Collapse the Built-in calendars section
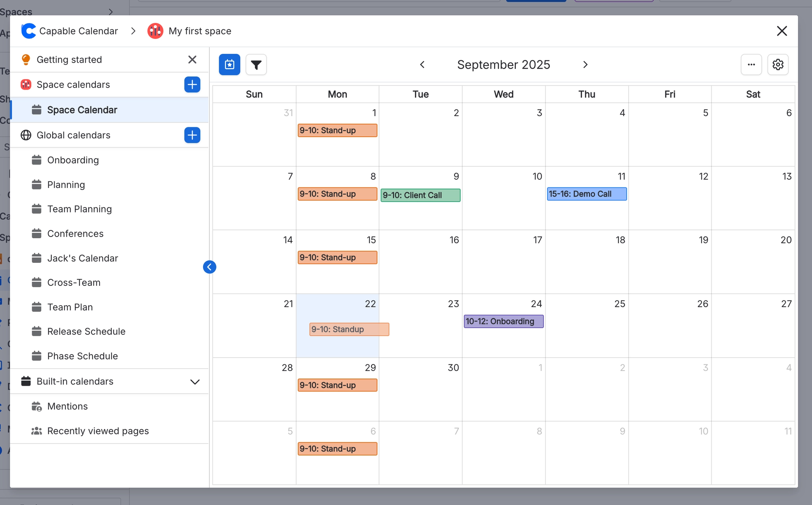The height and width of the screenshot is (505, 812). tap(194, 381)
